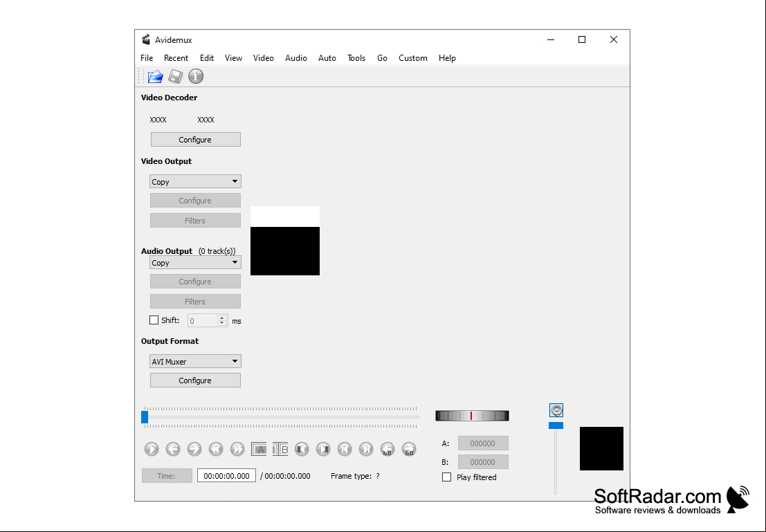Step backward 60 seconds

(387, 449)
